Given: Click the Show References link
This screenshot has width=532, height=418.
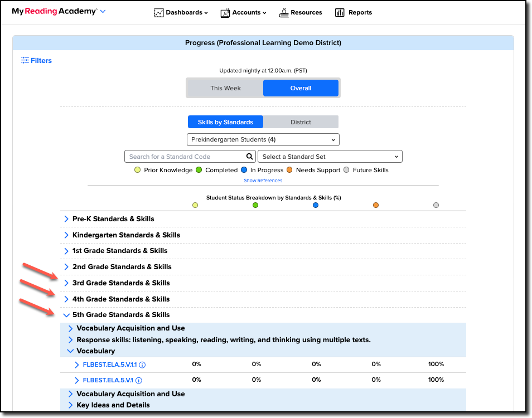Looking at the screenshot, I should coord(263,181).
